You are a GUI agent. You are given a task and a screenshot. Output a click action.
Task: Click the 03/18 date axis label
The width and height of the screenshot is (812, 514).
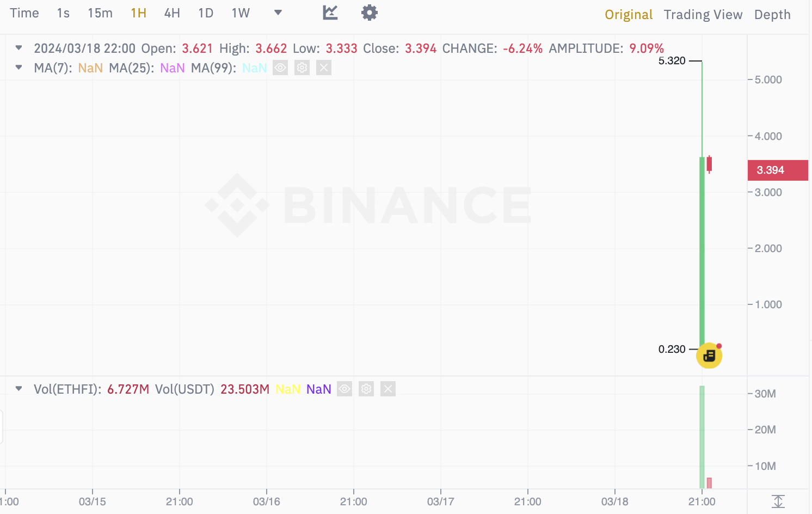pos(615,501)
